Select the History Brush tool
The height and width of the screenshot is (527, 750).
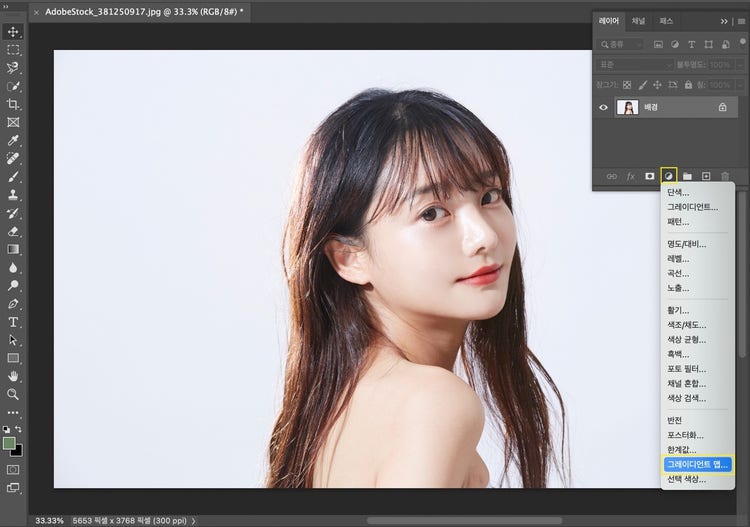[13, 213]
